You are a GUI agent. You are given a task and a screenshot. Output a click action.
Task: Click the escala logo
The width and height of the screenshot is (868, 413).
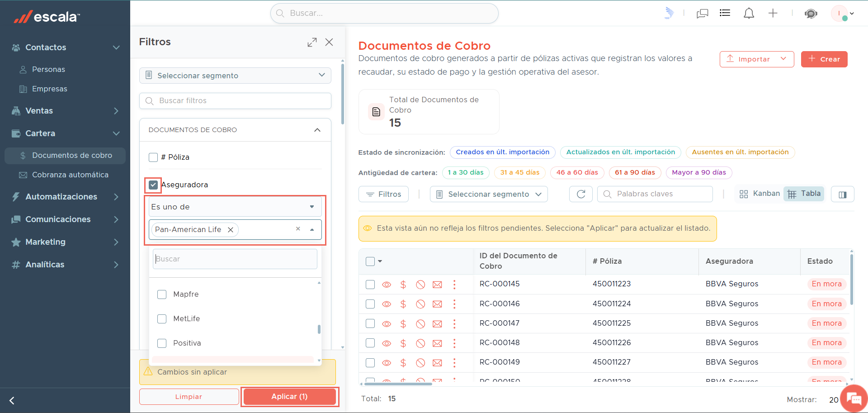[x=47, y=17]
